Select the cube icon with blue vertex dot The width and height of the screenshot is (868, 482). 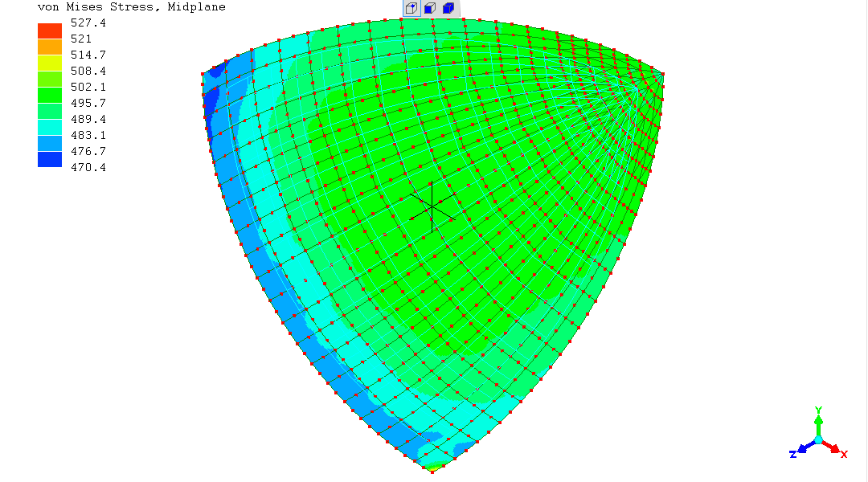click(x=411, y=9)
